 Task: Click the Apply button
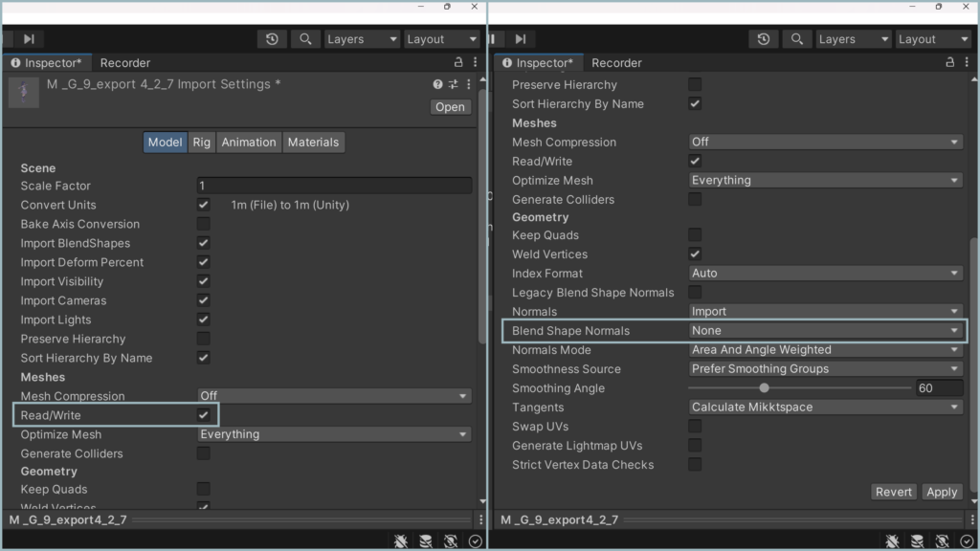(x=942, y=492)
